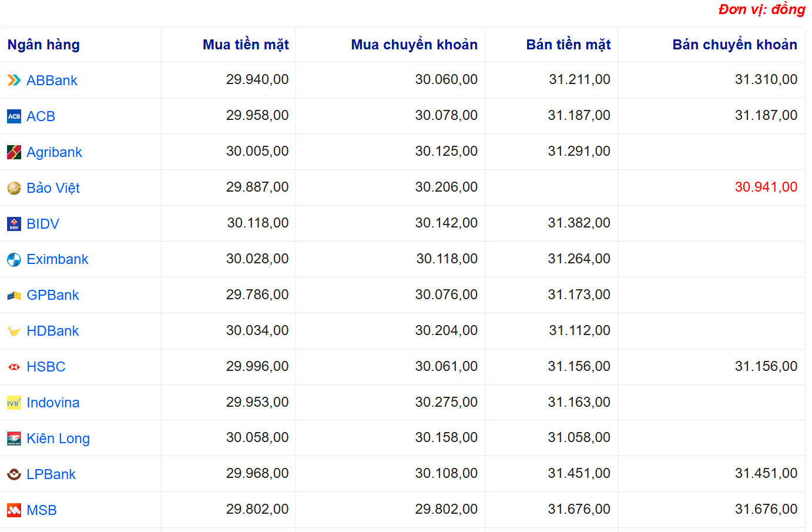Click the Agribank logo icon
The image size is (812, 532).
(14, 152)
